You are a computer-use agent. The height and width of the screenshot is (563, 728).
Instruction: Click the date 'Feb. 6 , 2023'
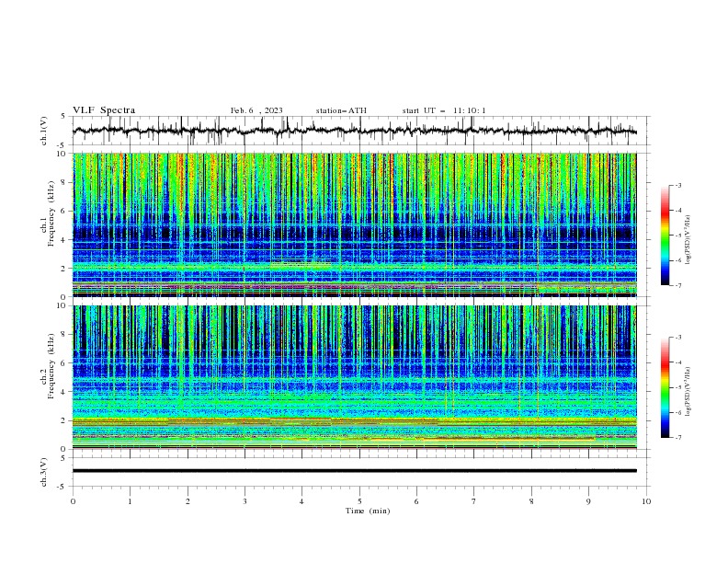pyautogui.click(x=256, y=110)
